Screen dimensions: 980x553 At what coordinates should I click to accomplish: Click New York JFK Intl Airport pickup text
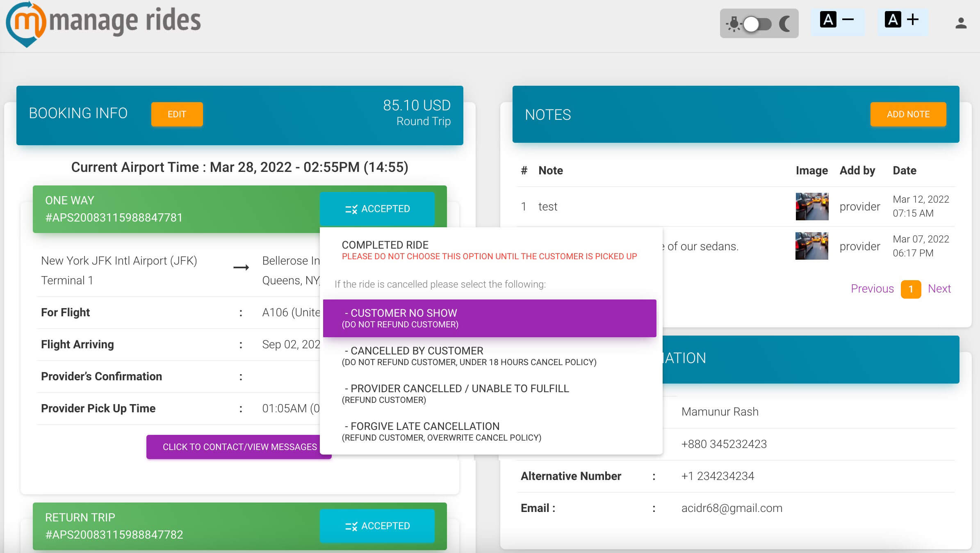click(x=119, y=261)
